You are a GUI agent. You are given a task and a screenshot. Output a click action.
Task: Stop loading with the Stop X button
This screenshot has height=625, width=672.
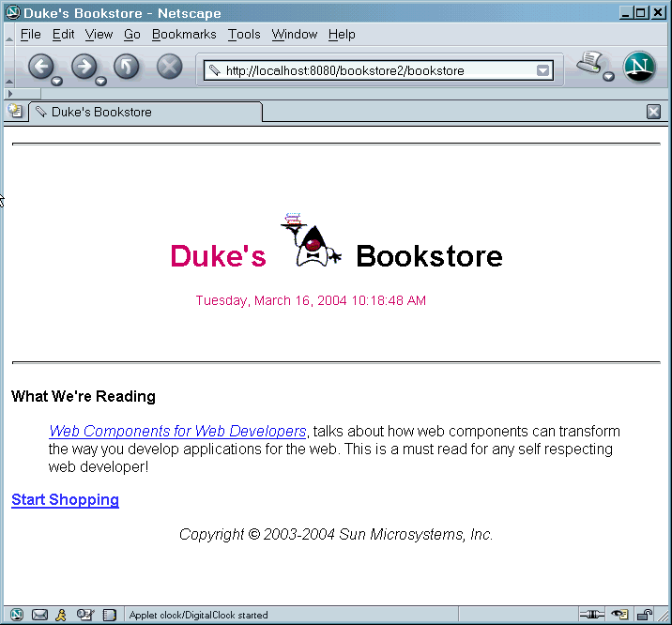169,67
